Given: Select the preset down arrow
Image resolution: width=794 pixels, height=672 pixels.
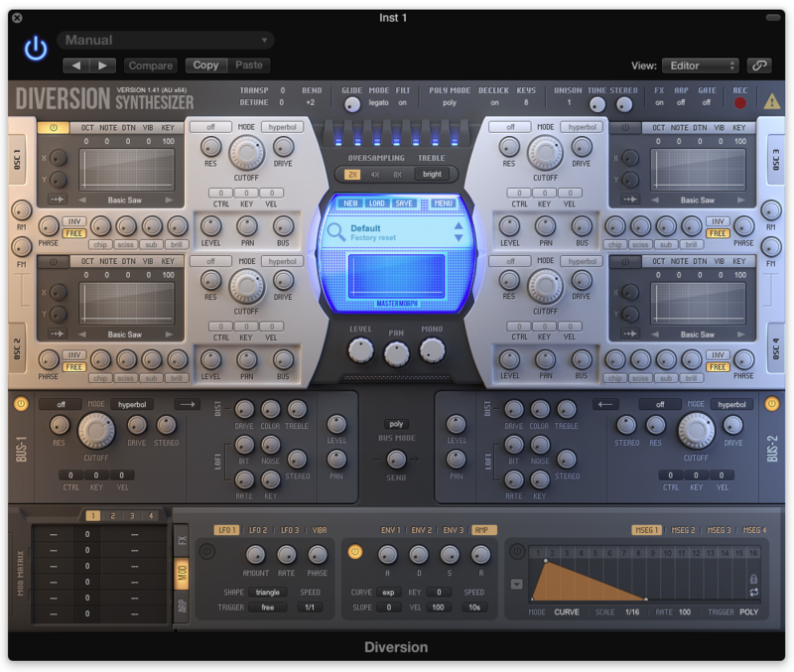Looking at the screenshot, I should click(459, 237).
